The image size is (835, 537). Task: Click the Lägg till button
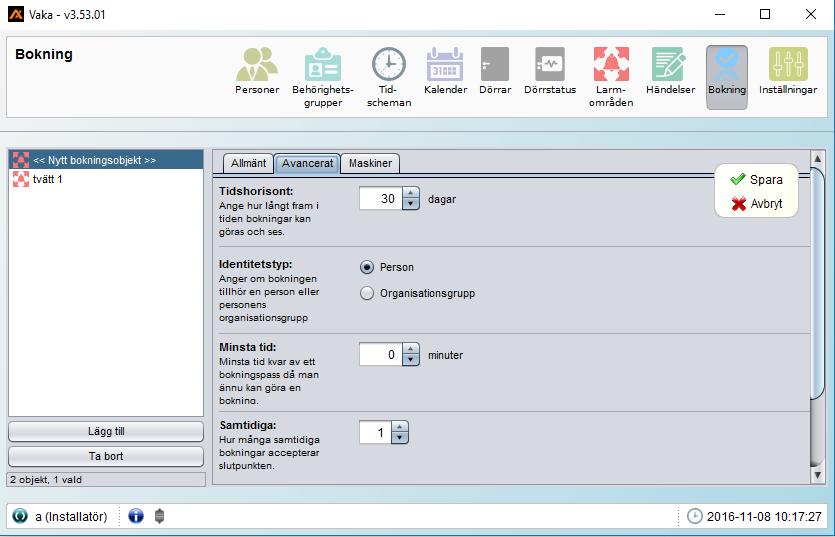pos(106,432)
